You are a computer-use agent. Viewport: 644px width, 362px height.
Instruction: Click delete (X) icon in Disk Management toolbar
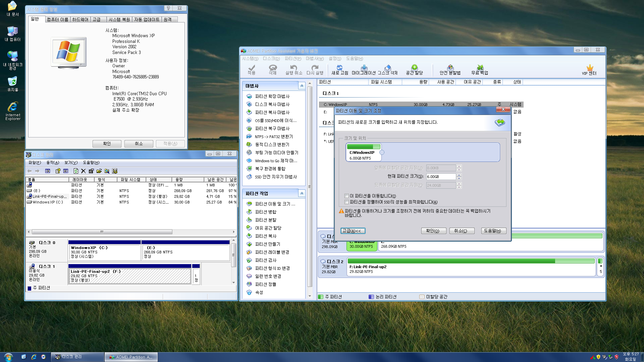click(84, 171)
